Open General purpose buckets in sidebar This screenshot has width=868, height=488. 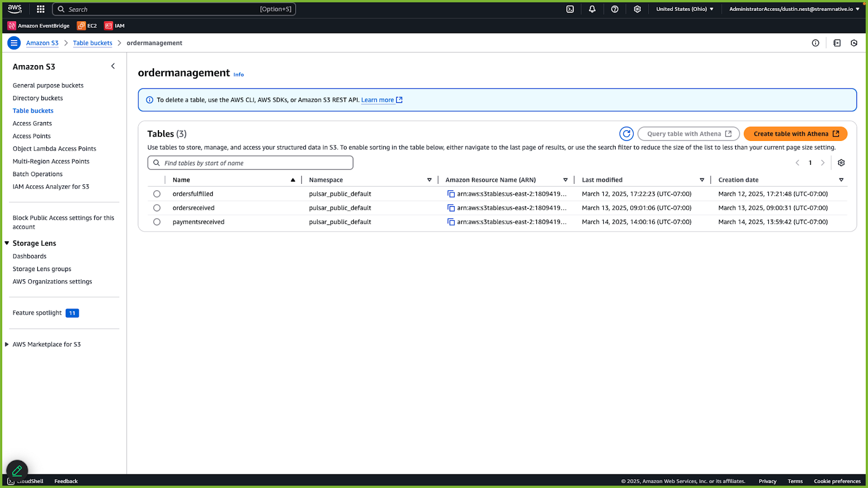click(48, 86)
